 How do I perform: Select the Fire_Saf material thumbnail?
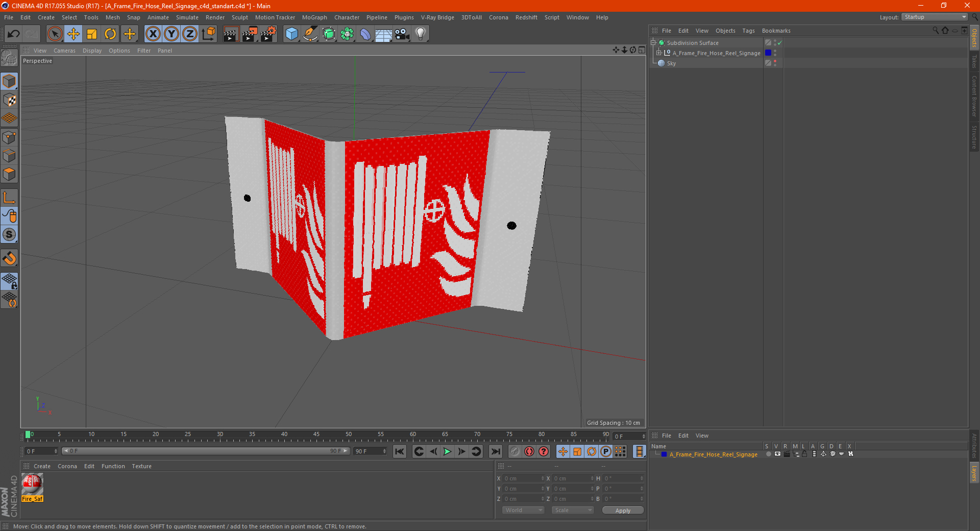(32, 484)
